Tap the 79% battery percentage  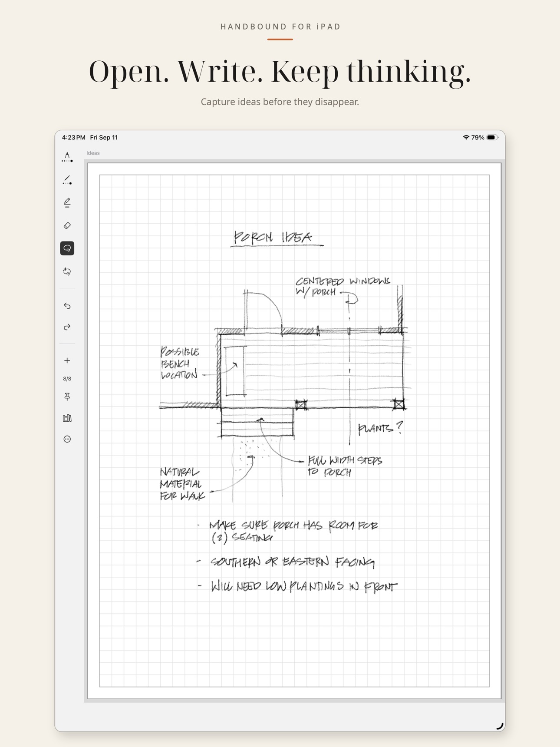pyautogui.click(x=478, y=137)
